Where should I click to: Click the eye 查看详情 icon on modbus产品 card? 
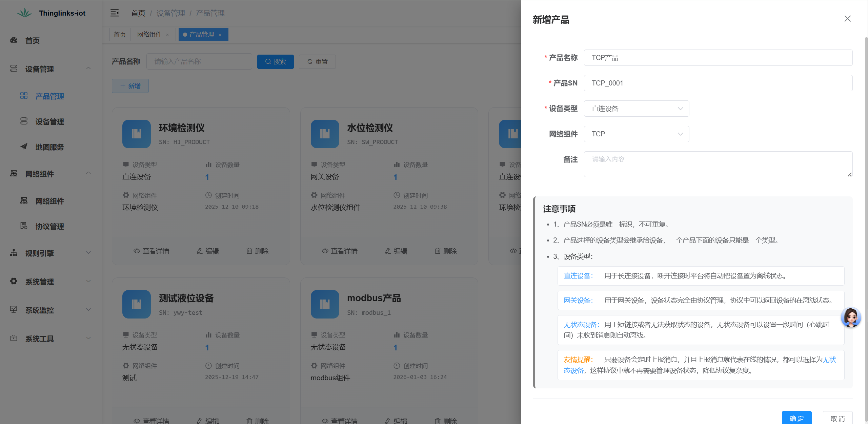325,421
